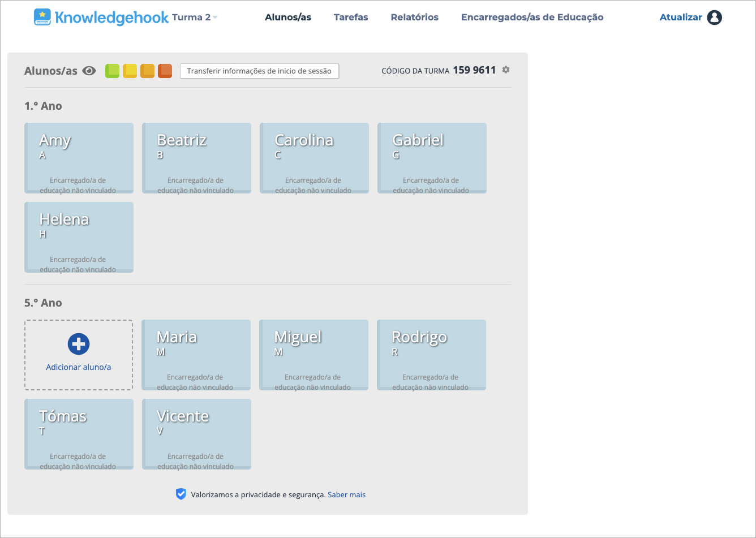Select the green color swatch
This screenshot has height=538, width=756.
point(113,71)
